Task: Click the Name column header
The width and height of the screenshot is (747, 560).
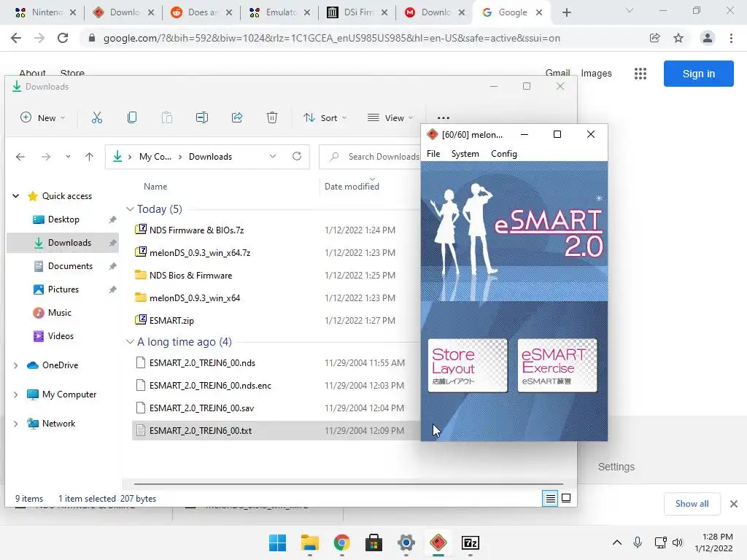Action: [155, 187]
